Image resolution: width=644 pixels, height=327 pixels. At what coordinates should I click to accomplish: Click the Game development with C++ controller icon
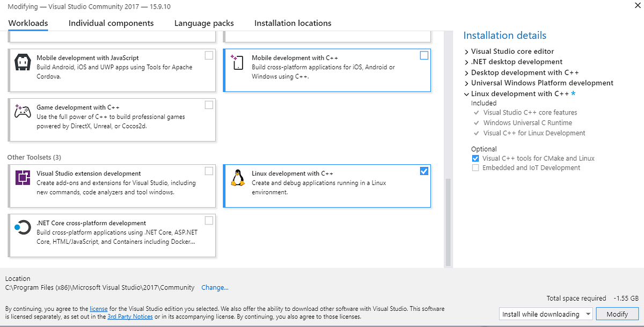tap(21, 112)
